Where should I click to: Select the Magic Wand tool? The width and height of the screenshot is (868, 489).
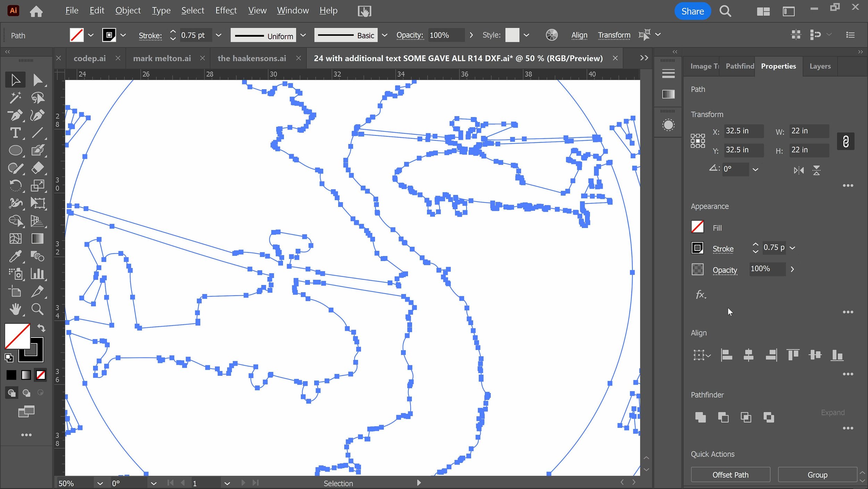[x=15, y=98]
